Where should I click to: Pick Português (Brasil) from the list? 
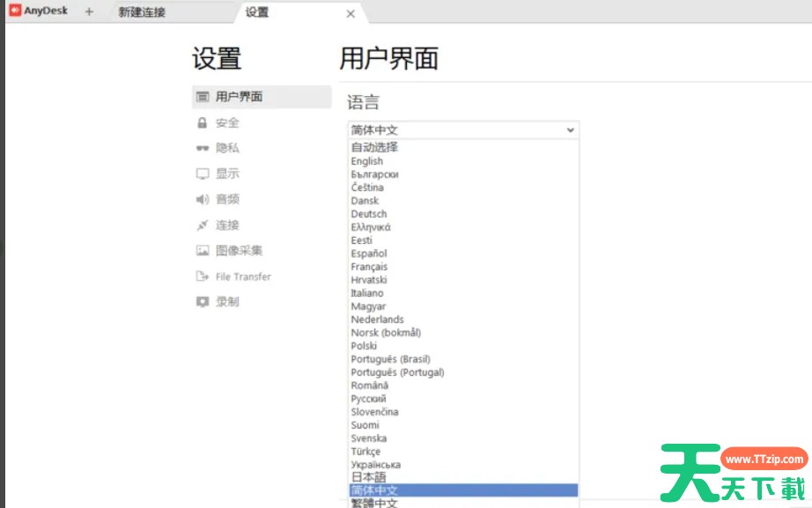463,359
